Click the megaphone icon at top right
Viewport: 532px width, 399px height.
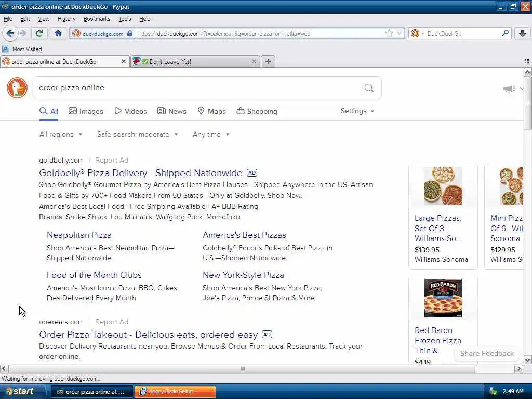pos(509,89)
